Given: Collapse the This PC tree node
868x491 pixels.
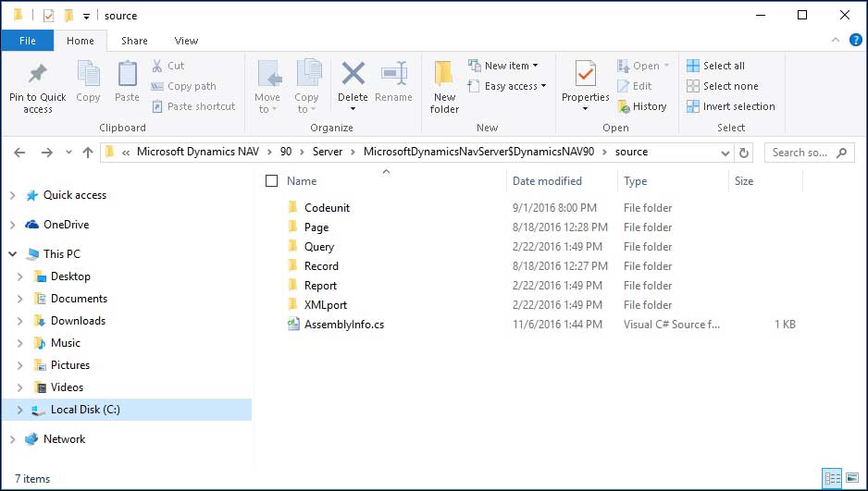Looking at the screenshot, I should tap(13, 253).
